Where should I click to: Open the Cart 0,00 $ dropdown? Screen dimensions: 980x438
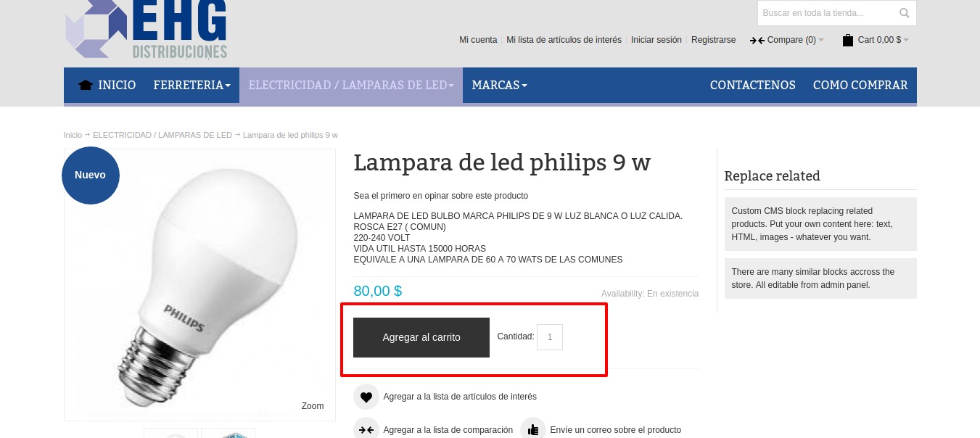(876, 40)
